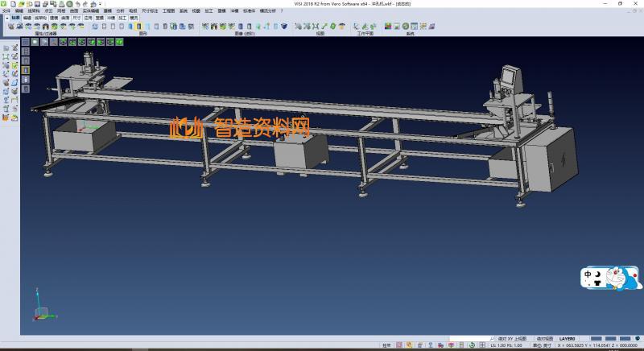
Task: Open the 文件 menu
Action: pyautogui.click(x=6, y=10)
